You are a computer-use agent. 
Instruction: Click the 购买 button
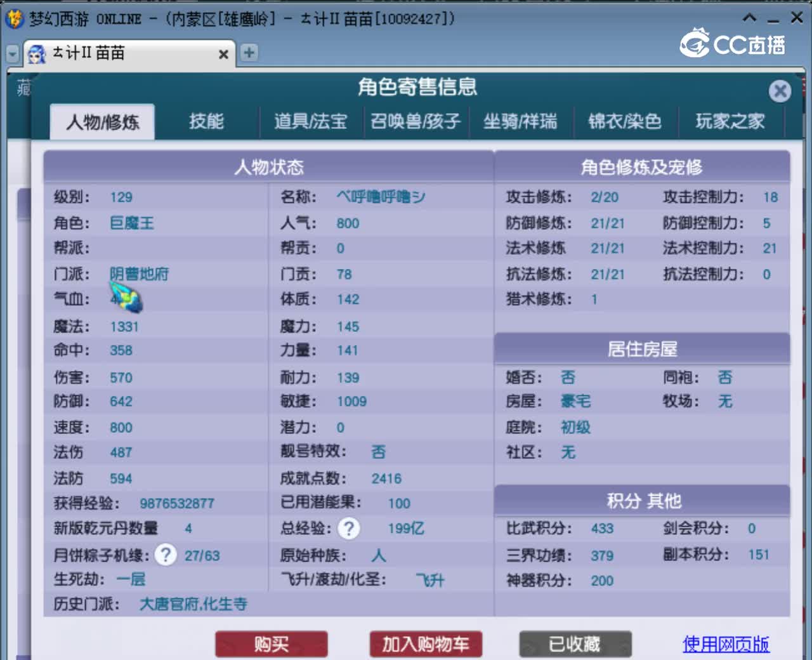pyautogui.click(x=272, y=644)
